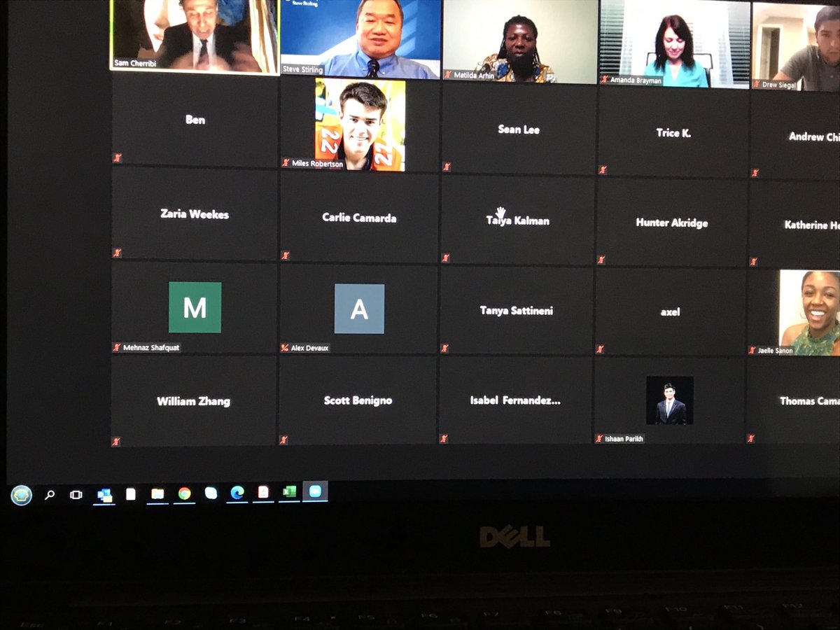The width and height of the screenshot is (840, 630).
Task: Click the muted mic icon beside Amanda Brayman
Action: pyautogui.click(x=604, y=80)
